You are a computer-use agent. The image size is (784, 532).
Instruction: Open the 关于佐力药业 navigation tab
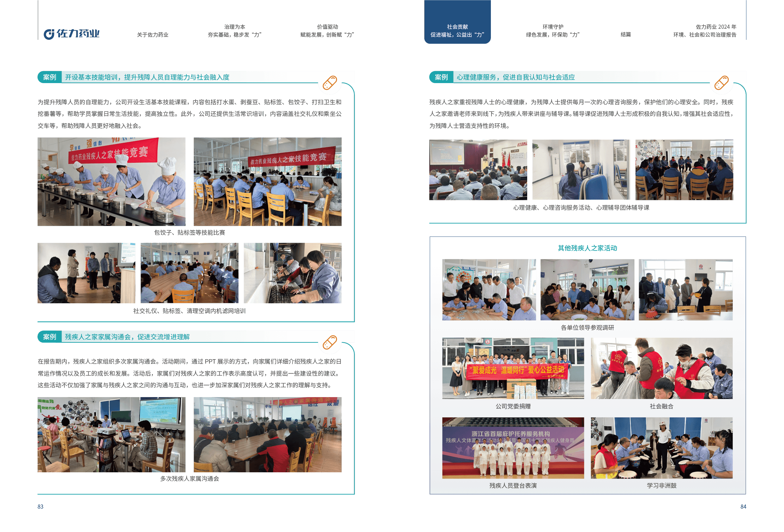click(x=153, y=35)
